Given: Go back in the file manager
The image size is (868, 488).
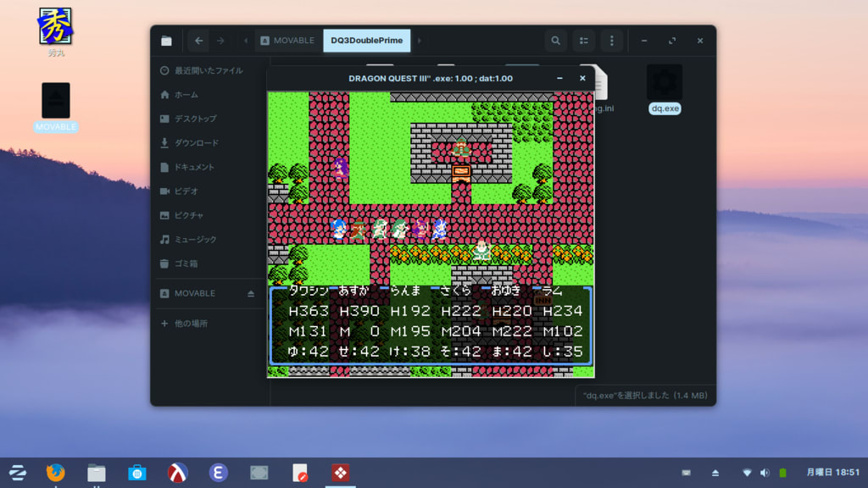Looking at the screenshot, I should point(198,41).
